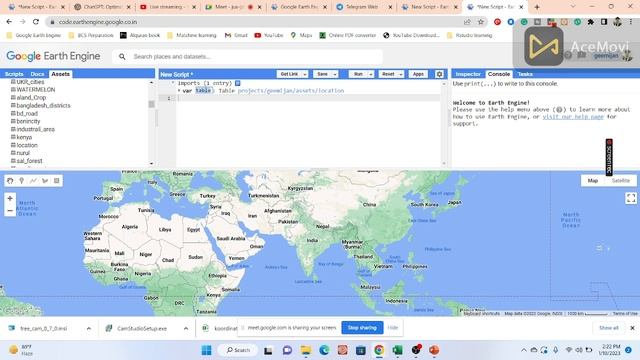Select the add marker drawing tool
The height and width of the screenshot is (360, 640).
22,180
